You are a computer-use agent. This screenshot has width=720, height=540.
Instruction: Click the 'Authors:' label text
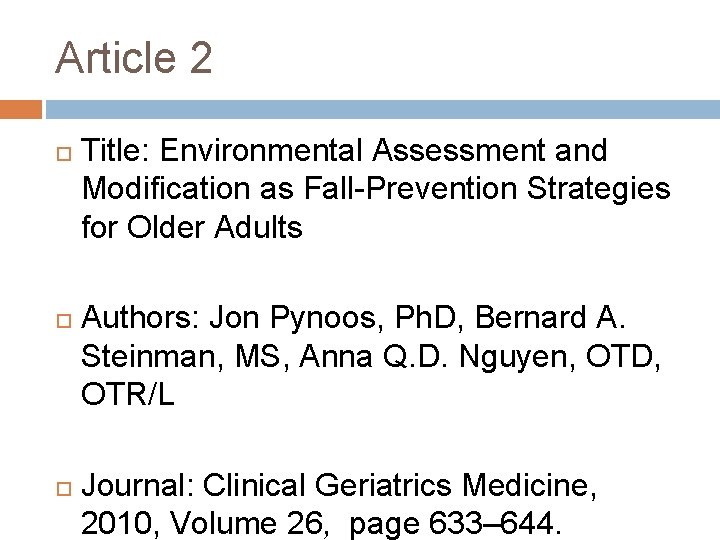coord(141,317)
